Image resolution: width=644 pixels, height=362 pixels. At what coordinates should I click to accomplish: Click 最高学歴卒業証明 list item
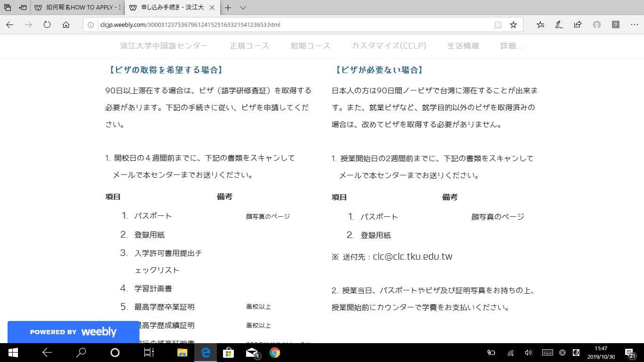click(x=165, y=307)
